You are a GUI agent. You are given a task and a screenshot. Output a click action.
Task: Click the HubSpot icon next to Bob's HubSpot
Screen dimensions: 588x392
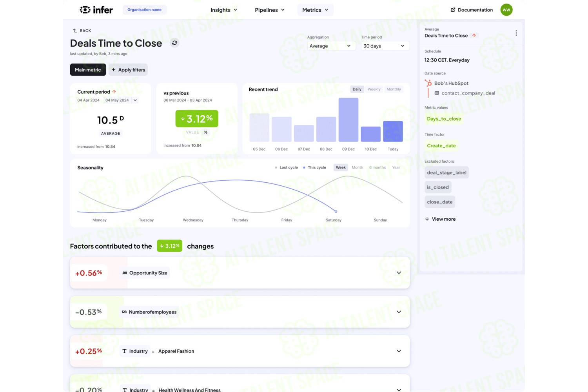[428, 83]
